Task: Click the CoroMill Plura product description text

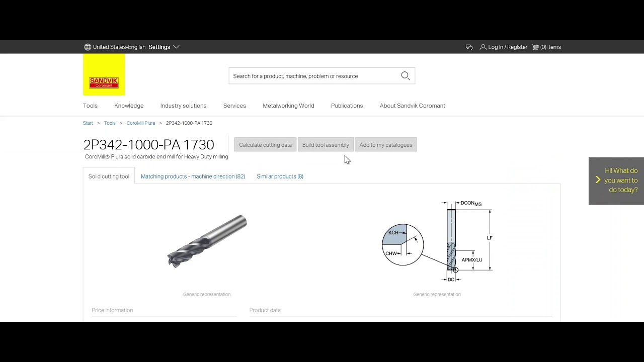Action: point(156,157)
